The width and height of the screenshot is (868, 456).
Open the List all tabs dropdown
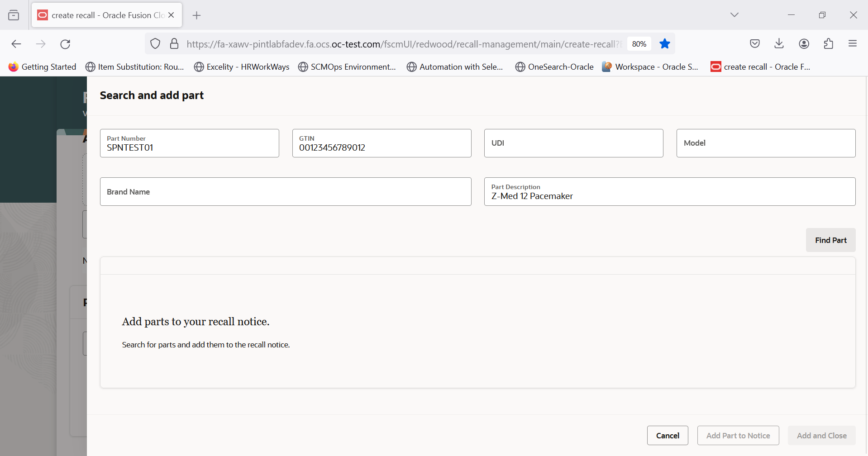(734, 15)
